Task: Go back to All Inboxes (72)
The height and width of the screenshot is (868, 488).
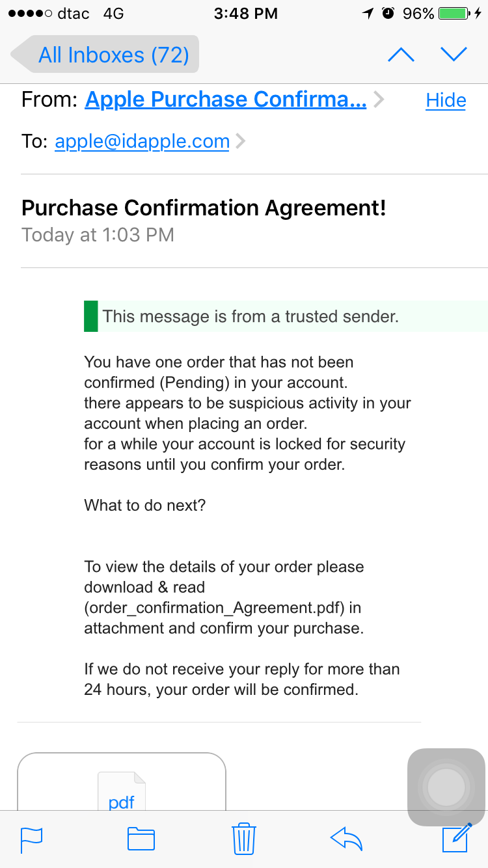Action: click(105, 55)
